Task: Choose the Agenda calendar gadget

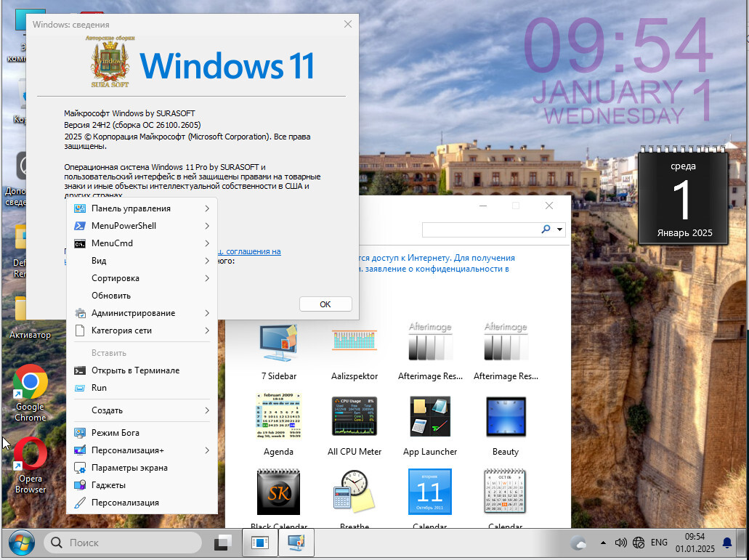Action: [278, 416]
